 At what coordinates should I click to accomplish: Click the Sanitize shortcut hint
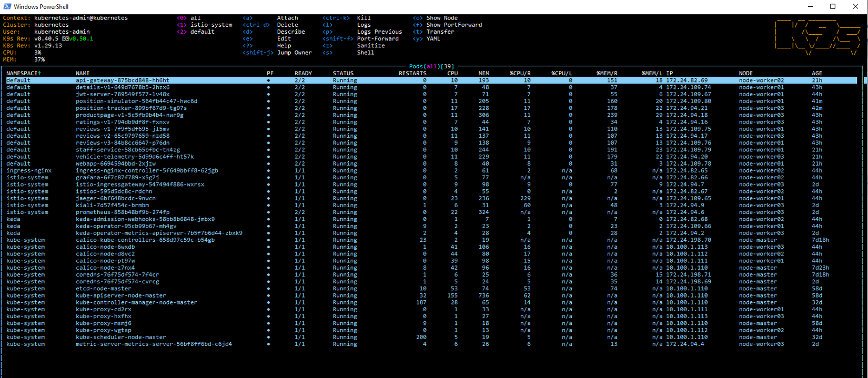[371, 46]
